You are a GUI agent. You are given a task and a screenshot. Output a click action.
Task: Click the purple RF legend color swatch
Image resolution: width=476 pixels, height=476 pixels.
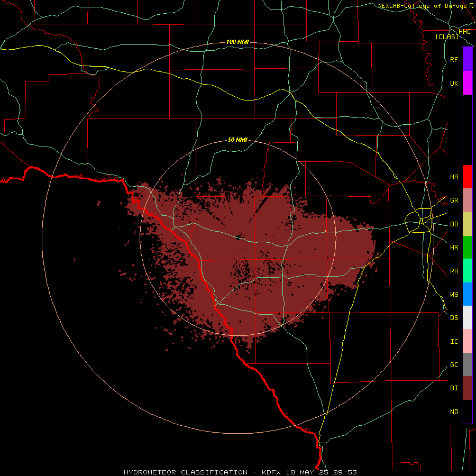point(467,59)
